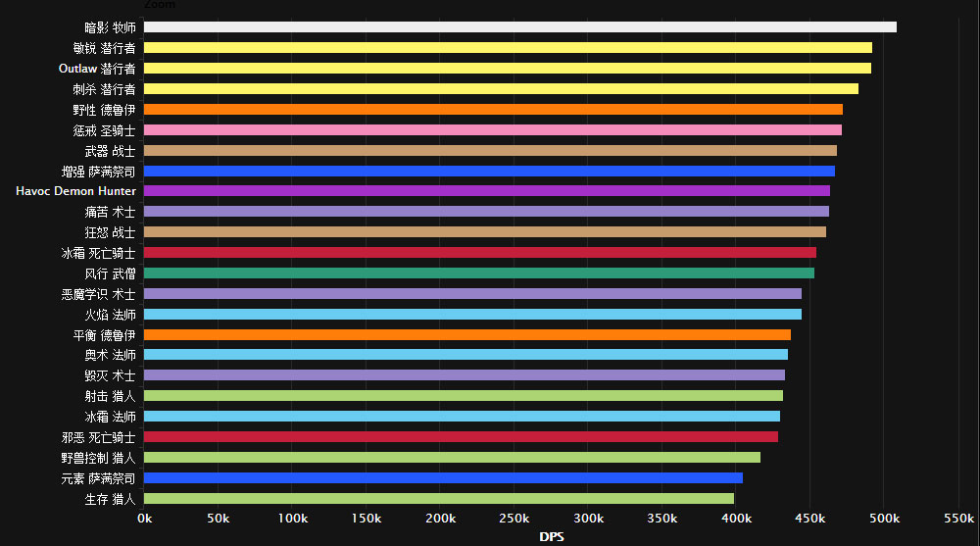Image resolution: width=980 pixels, height=546 pixels.
Task: Click the red 邪恶 死亡骑士 bar
Action: (462, 437)
